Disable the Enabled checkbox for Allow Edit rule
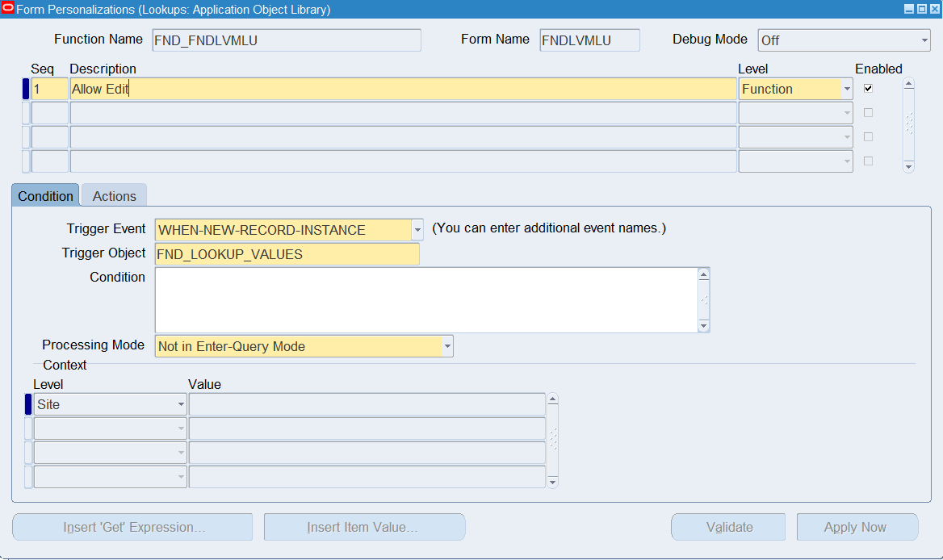Viewport: 943px width, 560px height. tap(868, 88)
